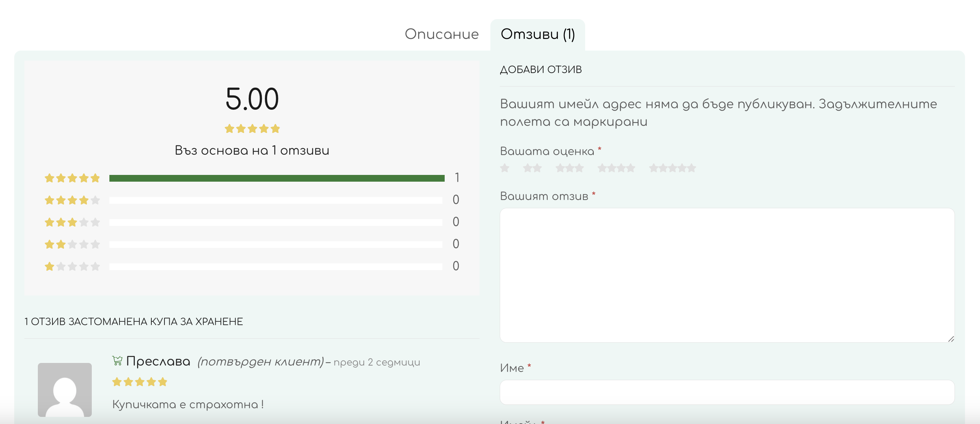Image resolution: width=980 pixels, height=424 pixels.
Task: Click the ДОБАВИ ОТЗИВ heading
Action: [x=541, y=70]
